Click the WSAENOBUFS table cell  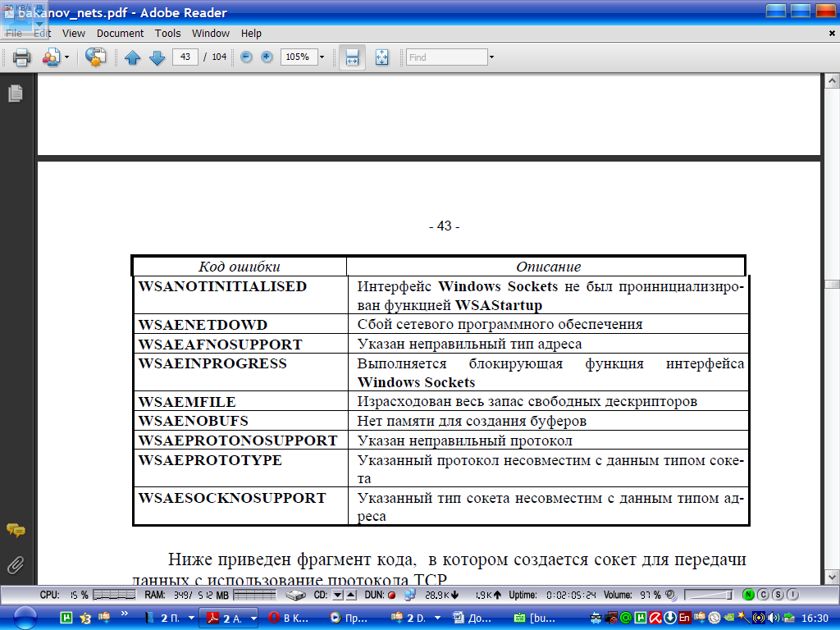[x=240, y=421]
